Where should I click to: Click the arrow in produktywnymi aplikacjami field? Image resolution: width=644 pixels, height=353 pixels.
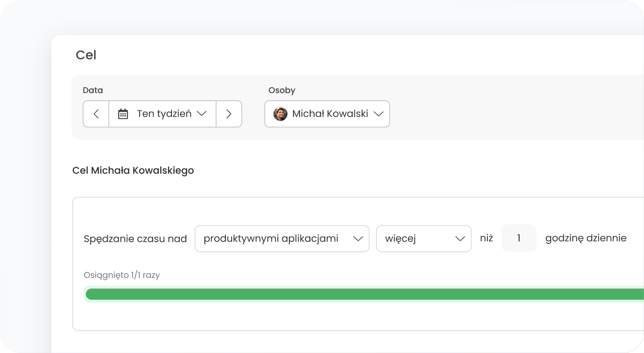pyautogui.click(x=358, y=239)
